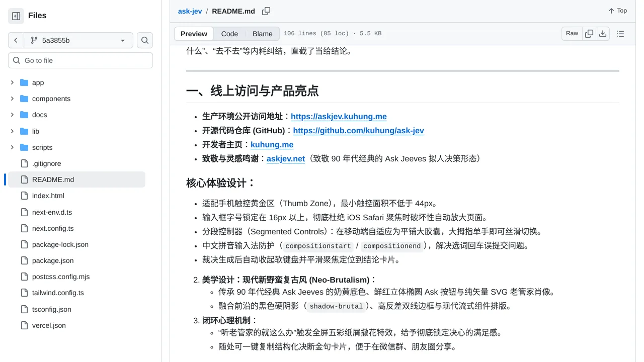Screen dimensions: 644x362
Task: Open the askjev.net link
Action: (286, 158)
